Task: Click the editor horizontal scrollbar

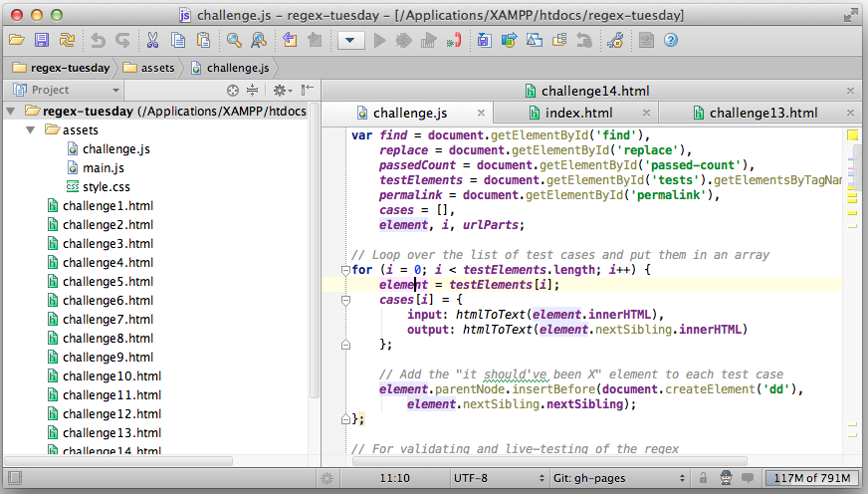Action: tap(549, 461)
